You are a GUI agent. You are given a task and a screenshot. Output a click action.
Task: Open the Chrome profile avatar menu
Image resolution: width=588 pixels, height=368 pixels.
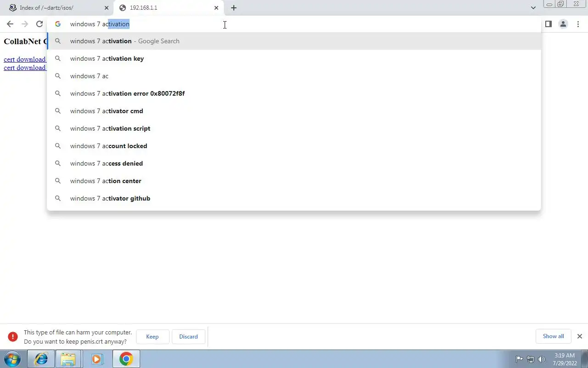(563, 24)
